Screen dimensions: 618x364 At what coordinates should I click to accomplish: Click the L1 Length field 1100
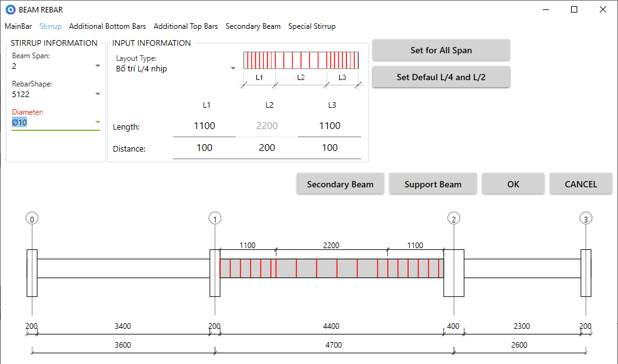(204, 126)
